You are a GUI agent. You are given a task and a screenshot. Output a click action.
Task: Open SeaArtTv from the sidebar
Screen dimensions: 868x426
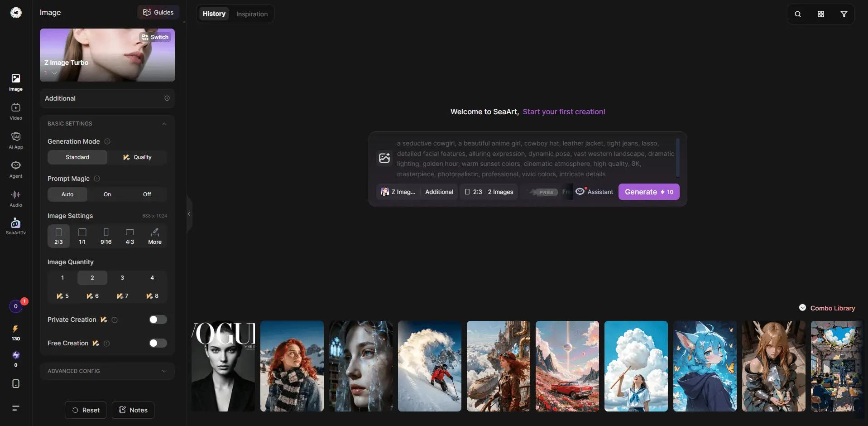[x=16, y=227]
